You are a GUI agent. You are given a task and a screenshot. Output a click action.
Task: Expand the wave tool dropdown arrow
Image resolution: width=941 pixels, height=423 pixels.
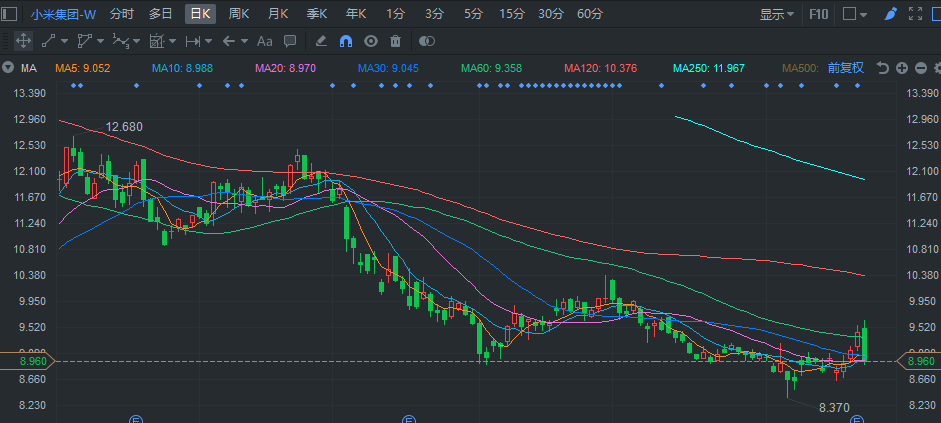pos(136,41)
